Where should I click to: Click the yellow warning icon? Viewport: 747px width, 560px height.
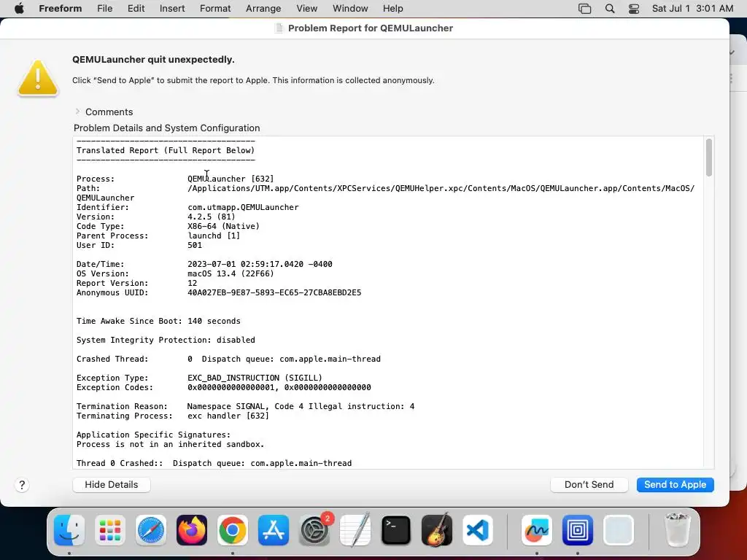click(x=38, y=78)
